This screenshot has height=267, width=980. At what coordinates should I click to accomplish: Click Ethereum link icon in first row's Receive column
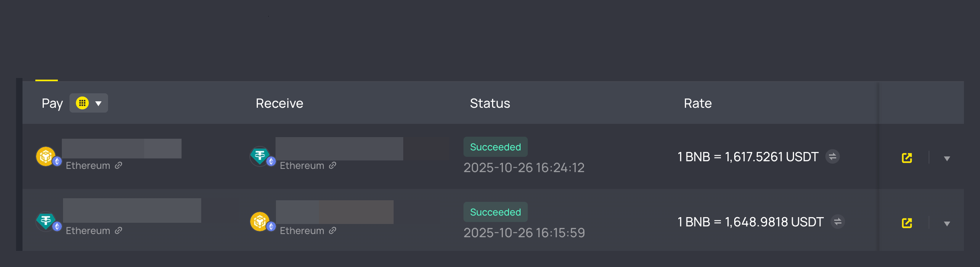333,165
